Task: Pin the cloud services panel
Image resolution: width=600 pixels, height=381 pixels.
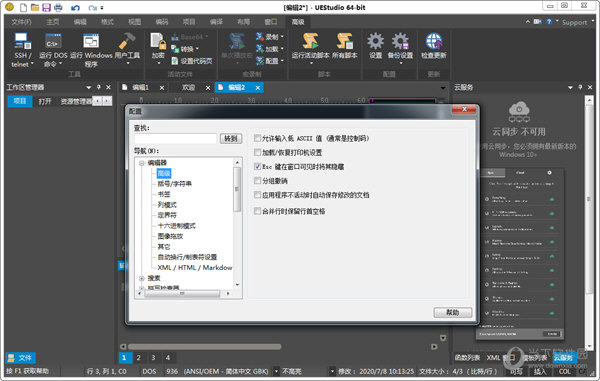Action: 580,87
